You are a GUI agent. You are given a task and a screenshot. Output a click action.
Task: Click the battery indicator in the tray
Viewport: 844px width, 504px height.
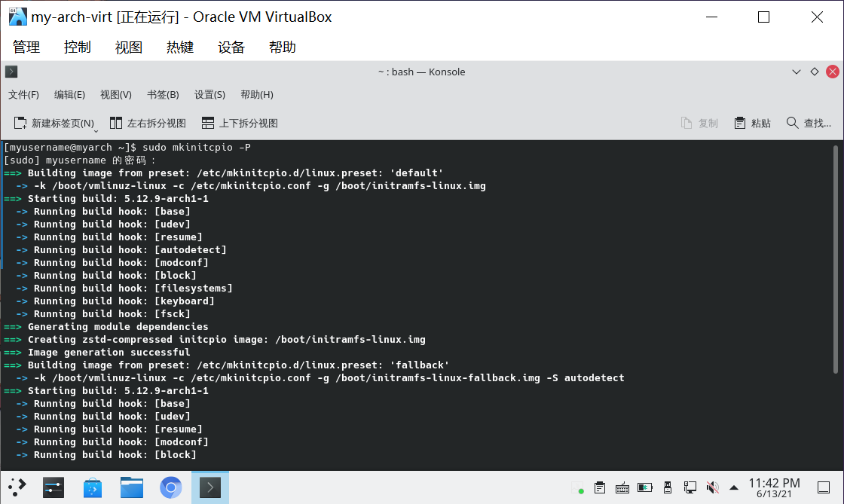644,487
